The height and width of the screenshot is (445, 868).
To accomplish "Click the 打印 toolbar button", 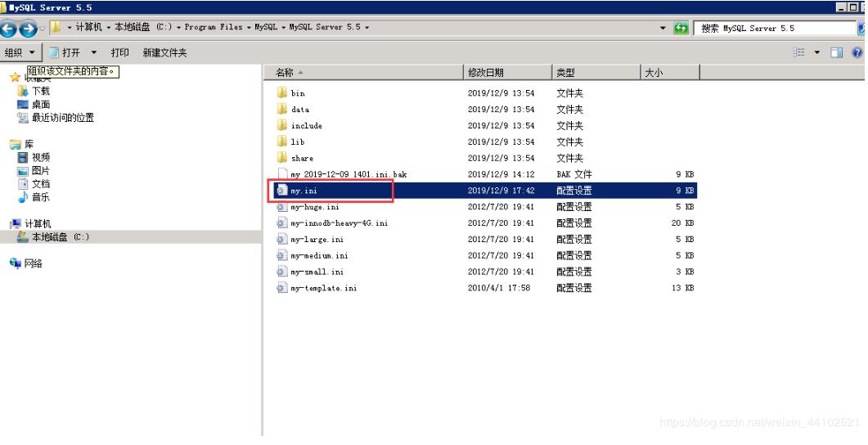I will click(x=119, y=52).
